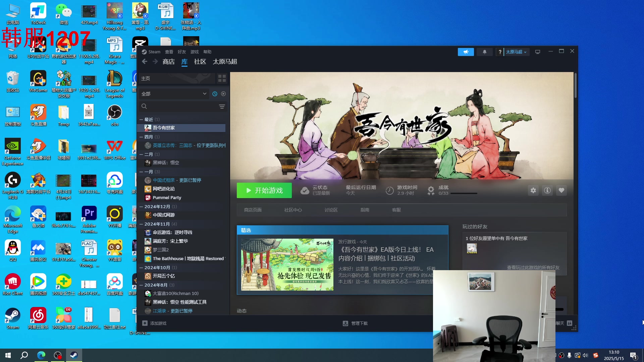The height and width of the screenshot is (362, 644).
Task: Open Windows taskbar search
Action: (24, 355)
